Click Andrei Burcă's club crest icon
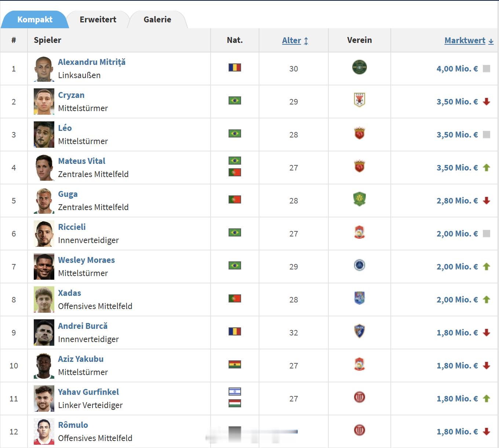 coord(359,331)
